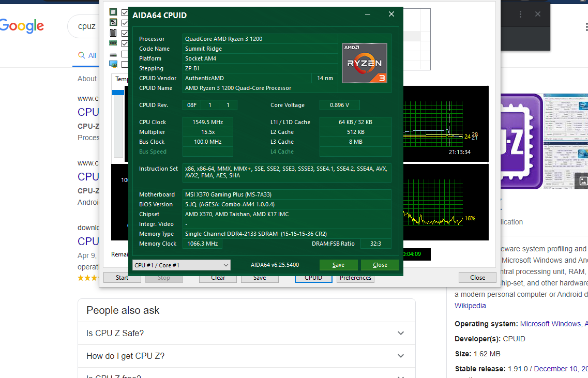Screen dimensions: 588x378
Task: Click the temperature graph in stability test
Action: tap(445, 124)
